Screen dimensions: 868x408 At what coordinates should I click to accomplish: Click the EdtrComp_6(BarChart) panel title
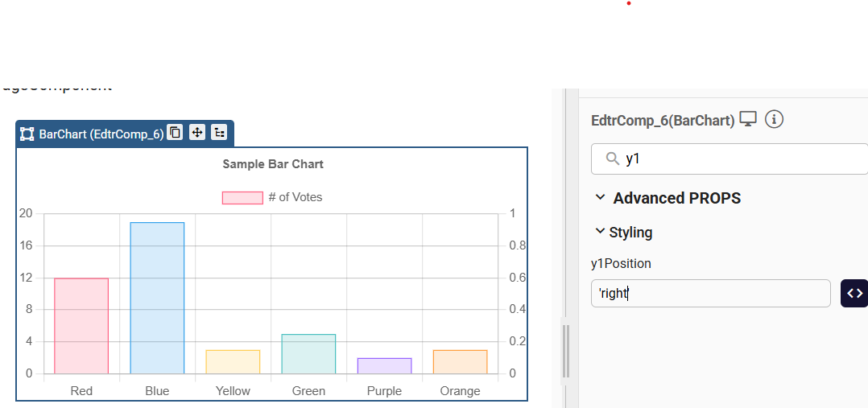[663, 121]
